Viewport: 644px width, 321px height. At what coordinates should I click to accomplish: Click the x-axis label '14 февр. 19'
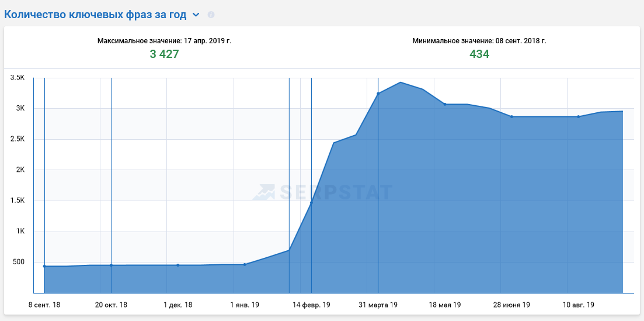(311, 305)
